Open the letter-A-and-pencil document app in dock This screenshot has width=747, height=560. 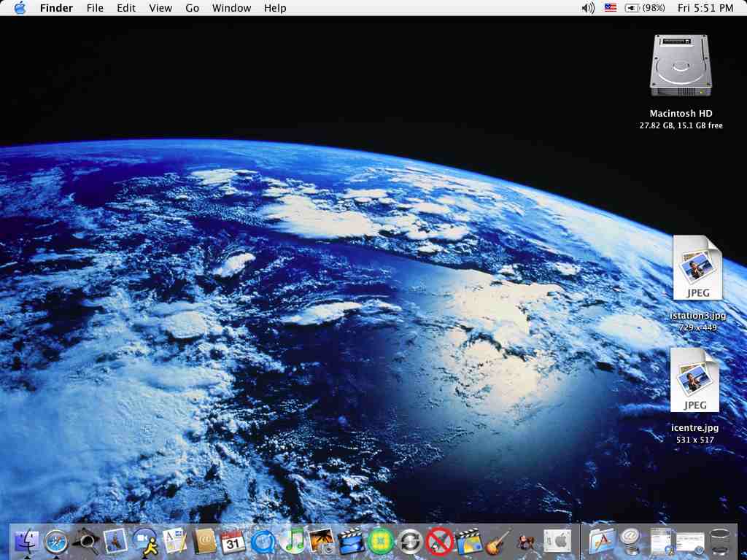175,542
